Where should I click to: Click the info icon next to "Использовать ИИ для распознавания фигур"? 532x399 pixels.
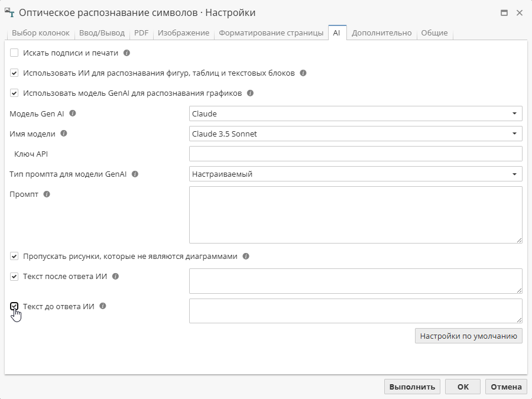pyautogui.click(x=304, y=73)
